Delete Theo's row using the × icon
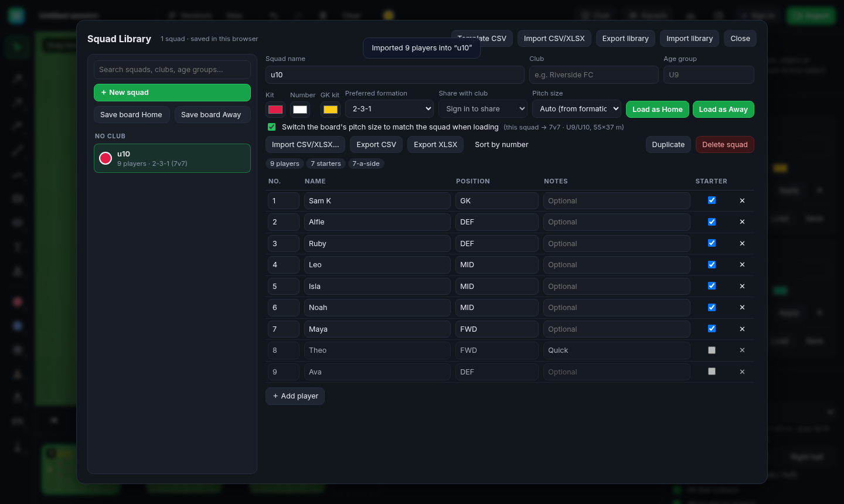This screenshot has height=504, width=844. 742,350
